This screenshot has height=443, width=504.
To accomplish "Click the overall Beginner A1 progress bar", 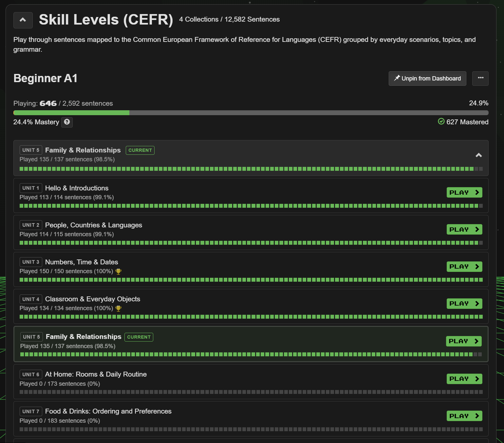I will (251, 113).
